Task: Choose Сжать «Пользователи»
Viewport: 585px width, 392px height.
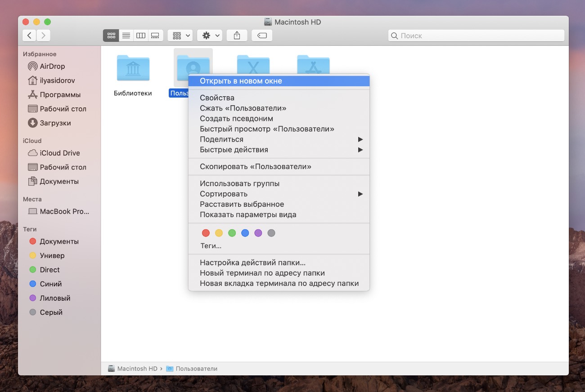Action: pyautogui.click(x=279, y=108)
